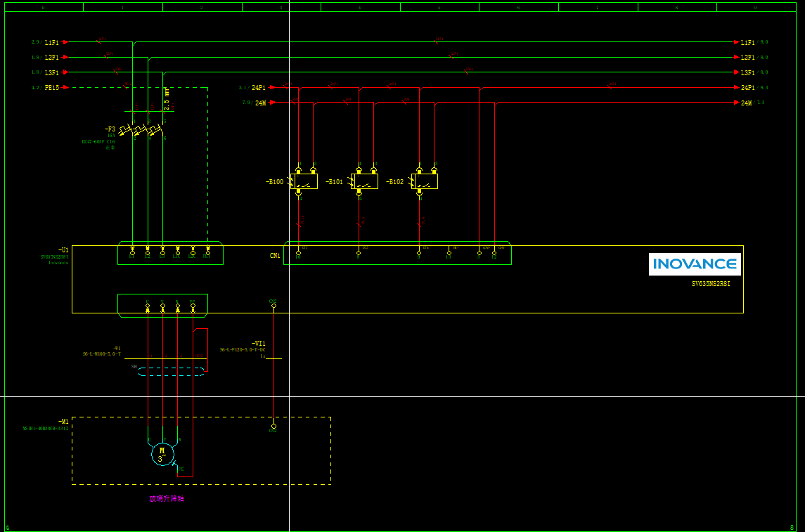Select the M 3~ motor symbol
The image size is (805, 532).
pyautogui.click(x=162, y=455)
